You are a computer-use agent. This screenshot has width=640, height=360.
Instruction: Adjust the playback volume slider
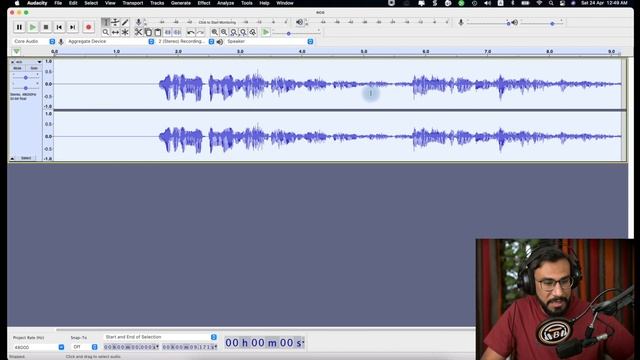point(552,23)
